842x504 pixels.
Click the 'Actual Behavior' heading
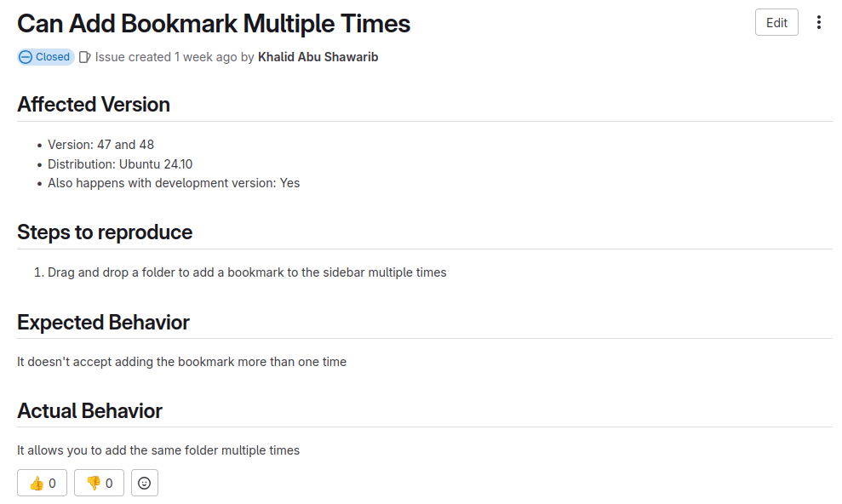coord(89,411)
